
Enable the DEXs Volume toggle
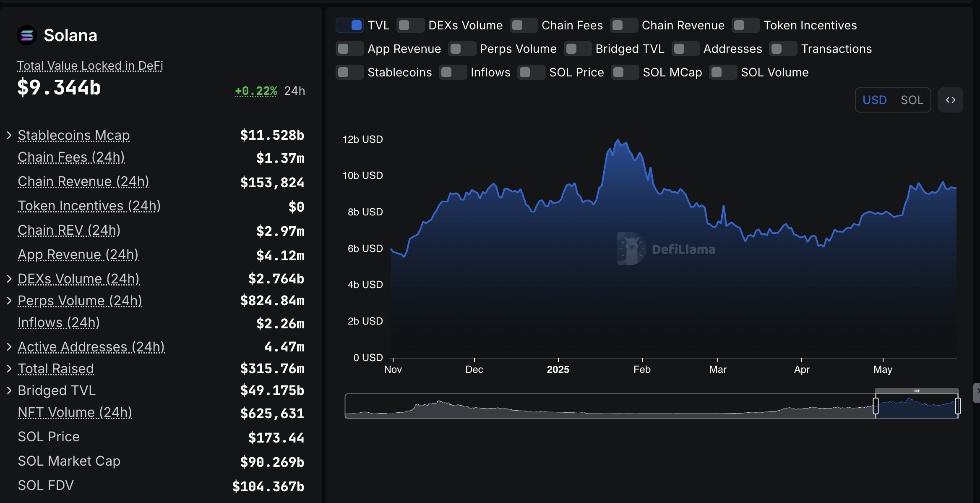(x=410, y=25)
